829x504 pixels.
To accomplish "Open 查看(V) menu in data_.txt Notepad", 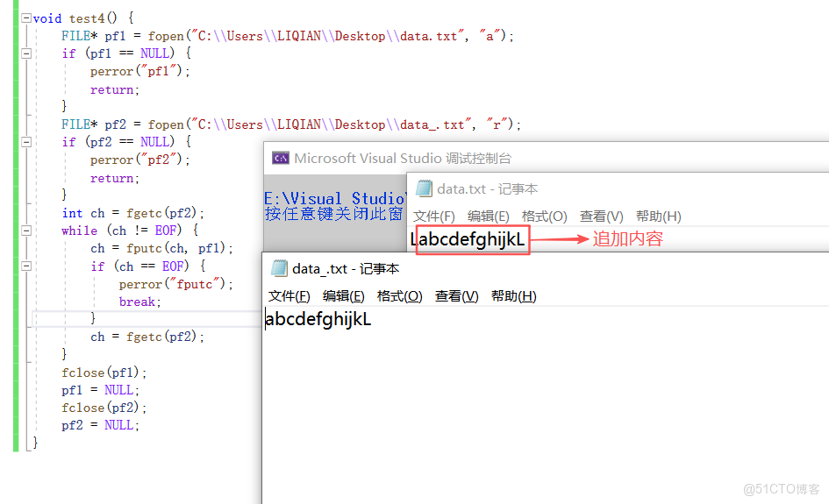I will [x=456, y=296].
